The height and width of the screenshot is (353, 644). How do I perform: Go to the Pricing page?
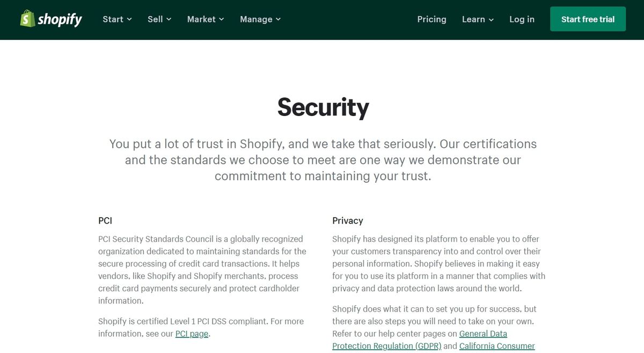coord(431,19)
